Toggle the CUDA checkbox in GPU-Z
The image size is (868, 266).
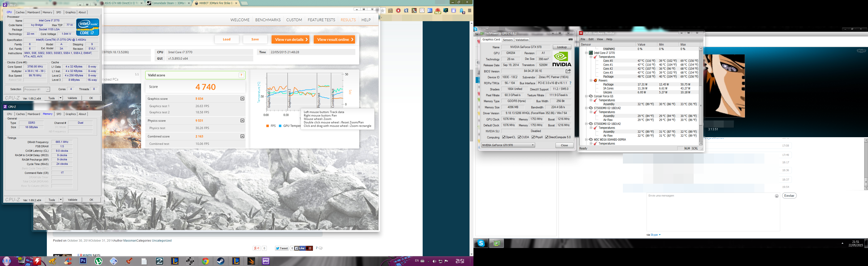pyautogui.click(x=520, y=137)
